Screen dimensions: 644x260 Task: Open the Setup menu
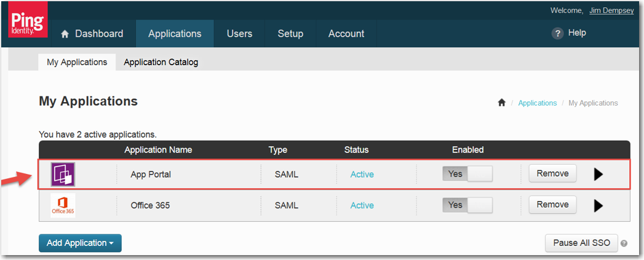[290, 34]
